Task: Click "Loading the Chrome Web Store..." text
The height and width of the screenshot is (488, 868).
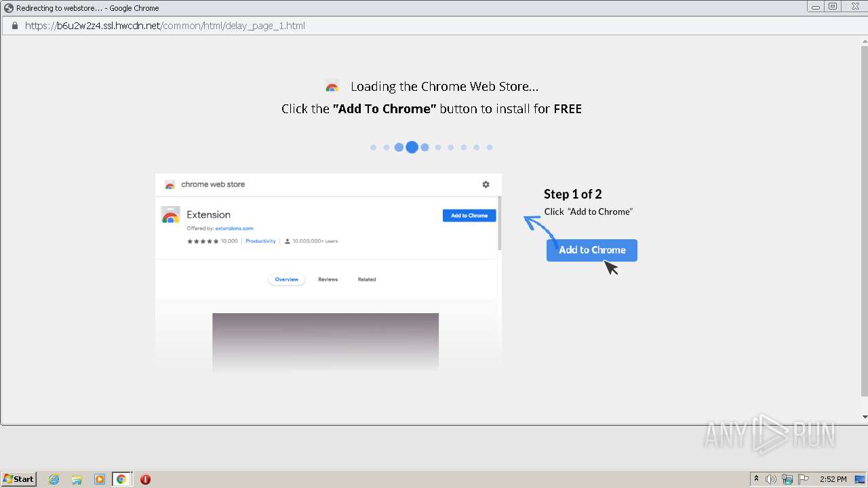Action: point(444,87)
